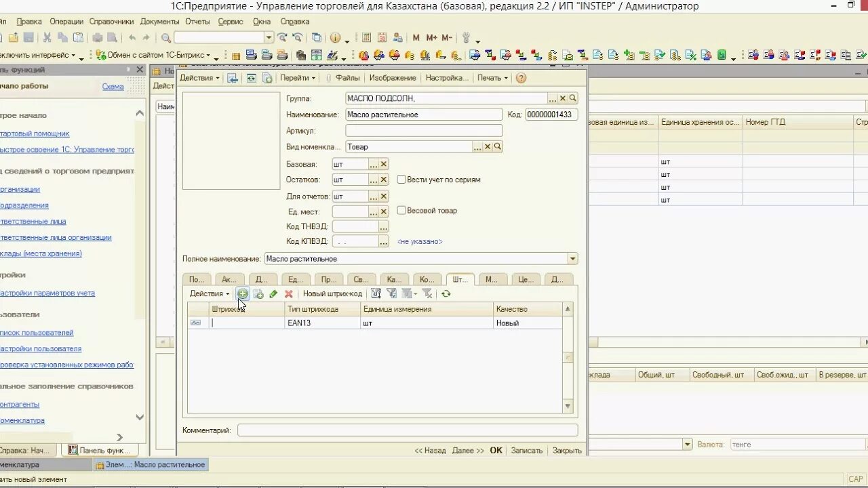Open the Сервис menu

[231, 22]
